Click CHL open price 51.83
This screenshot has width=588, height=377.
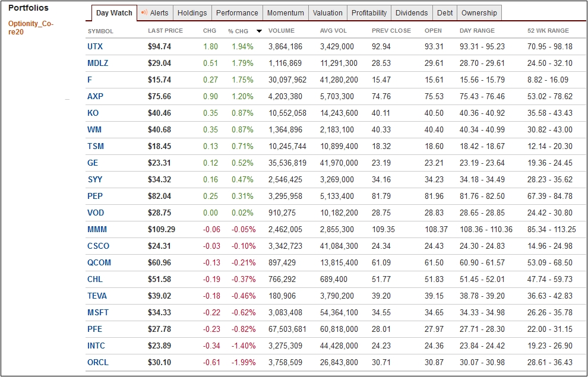(434, 279)
